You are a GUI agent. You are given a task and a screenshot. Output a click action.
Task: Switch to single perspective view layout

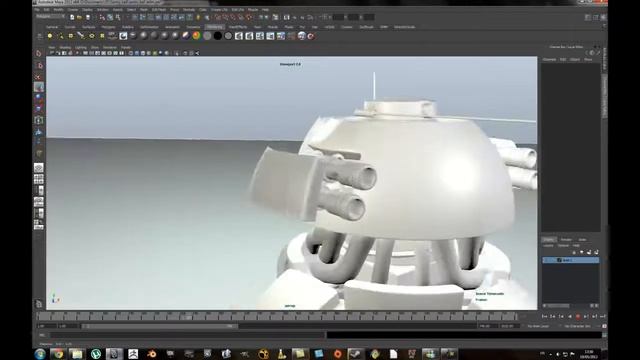tap(39, 168)
